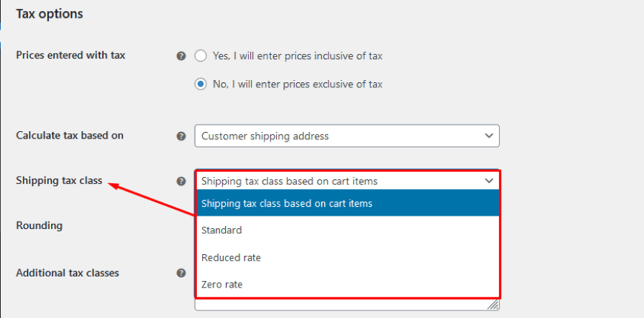Click the Additional tax classes label
Image resolution: width=644 pixels, height=318 pixels.
point(67,273)
